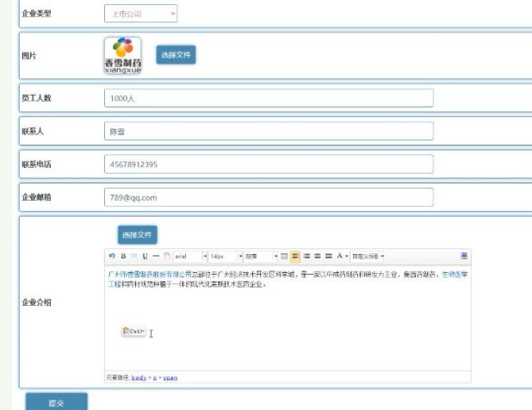Click the insert table icon

click(284, 256)
